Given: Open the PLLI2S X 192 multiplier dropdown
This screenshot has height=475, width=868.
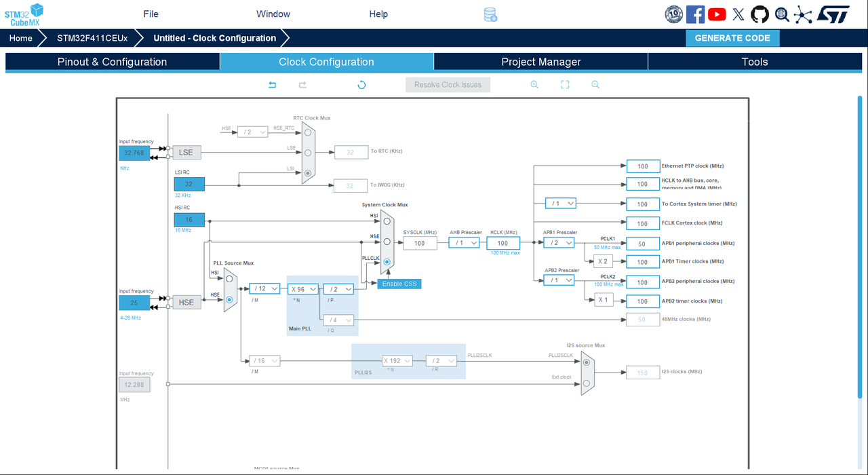Looking at the screenshot, I should [397, 361].
